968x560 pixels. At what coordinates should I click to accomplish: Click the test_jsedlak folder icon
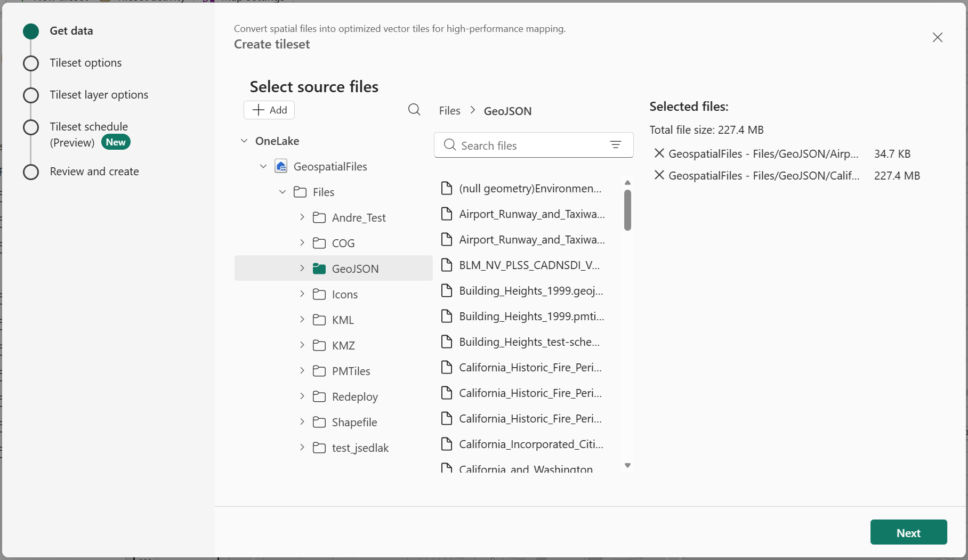coord(319,448)
